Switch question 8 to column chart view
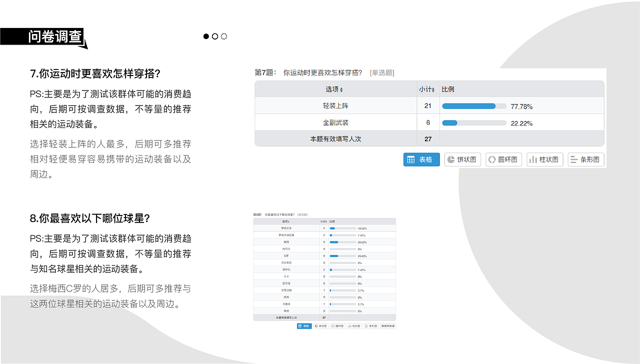Viewport: 640px width, 364px height. tap(354, 325)
